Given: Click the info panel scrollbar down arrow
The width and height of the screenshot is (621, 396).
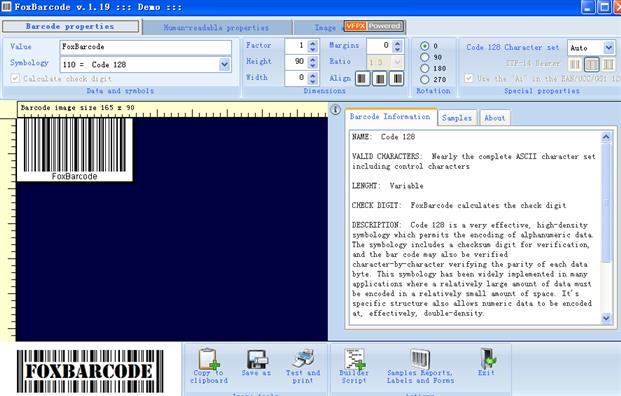Looking at the screenshot, I should coord(606,318).
